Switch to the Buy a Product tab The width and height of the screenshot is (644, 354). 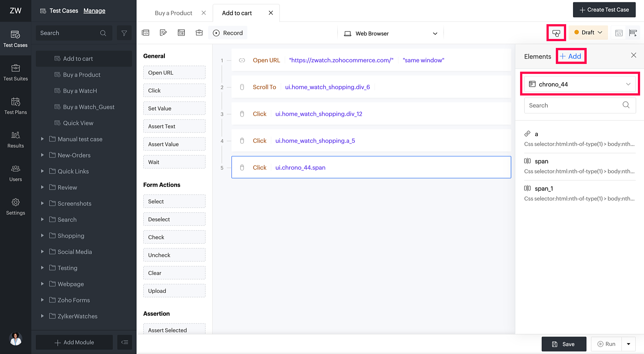pos(174,13)
